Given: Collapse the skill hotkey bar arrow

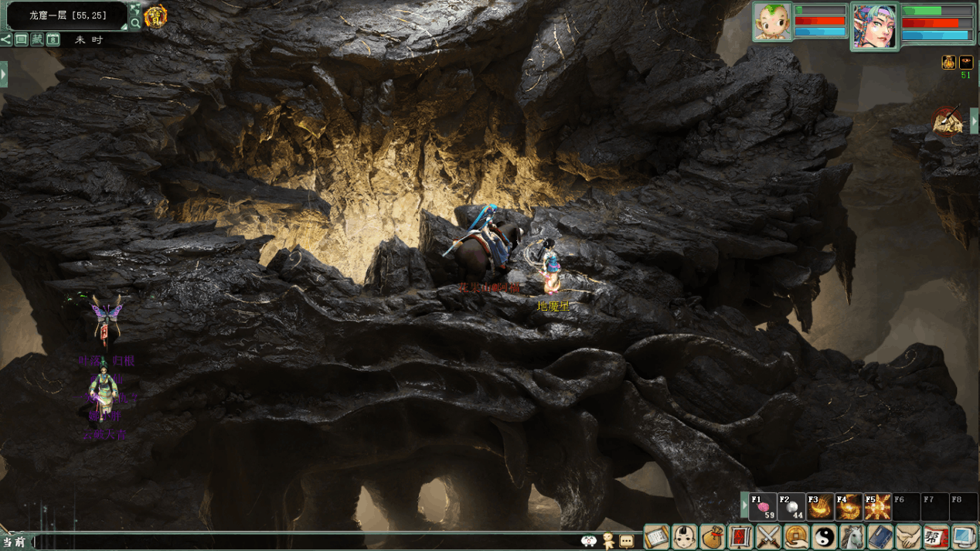Looking at the screenshot, I should (744, 506).
